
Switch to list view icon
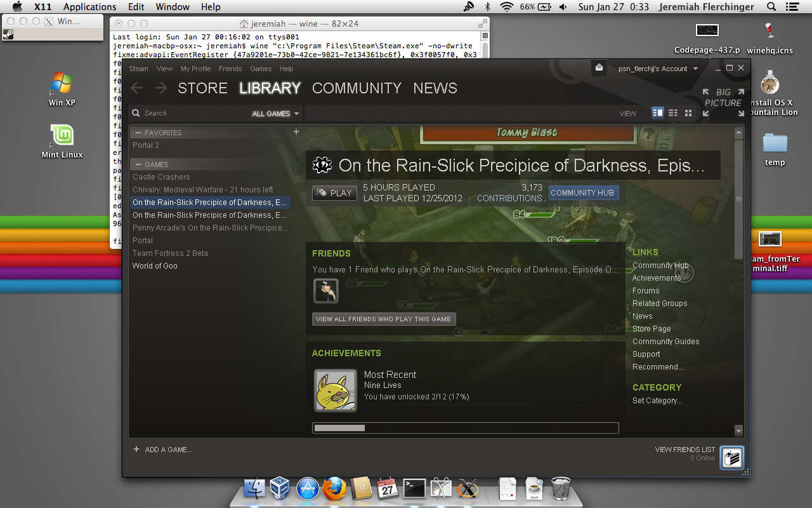tap(673, 113)
